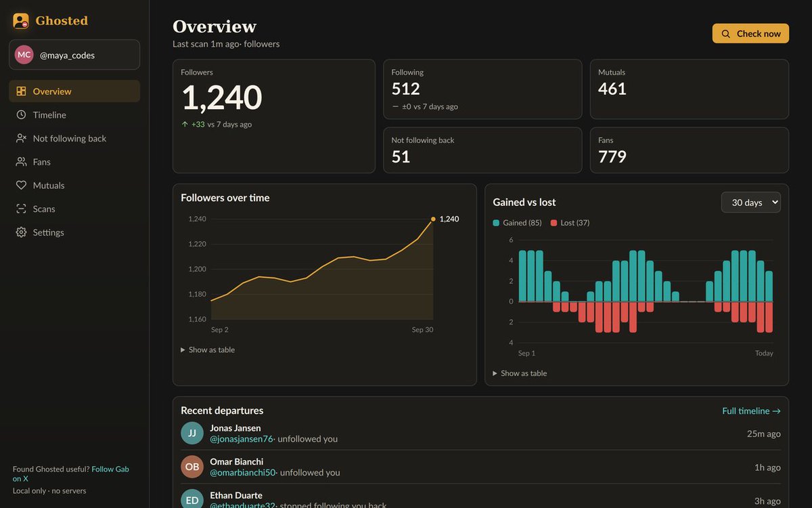Open the Full timeline link
This screenshot has width=812, height=508.
pos(751,411)
